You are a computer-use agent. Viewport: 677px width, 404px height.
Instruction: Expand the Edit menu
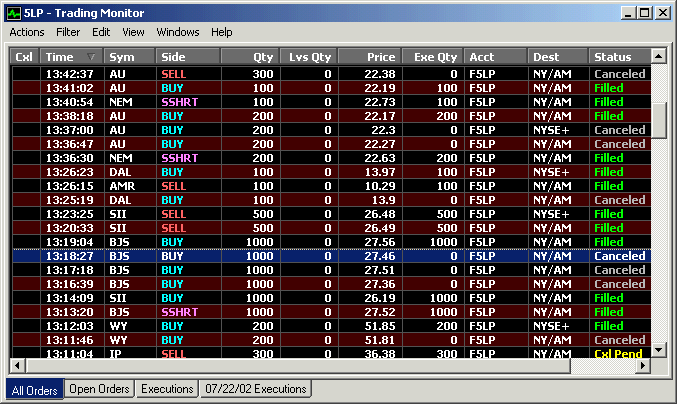[x=101, y=32]
